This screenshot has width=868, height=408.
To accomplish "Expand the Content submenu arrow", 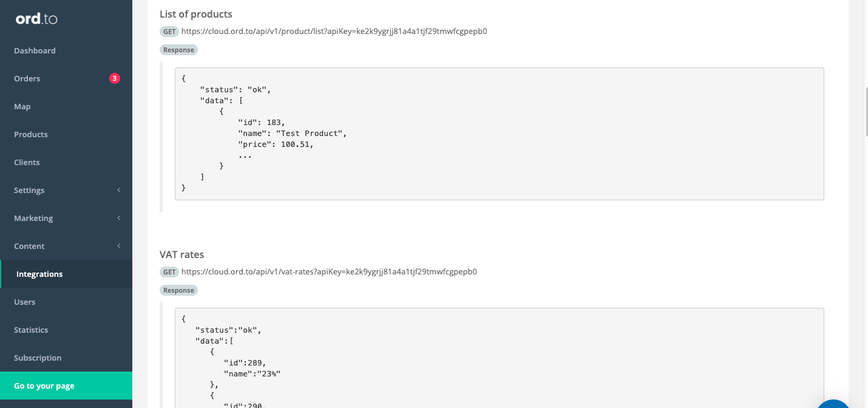I will [119, 246].
